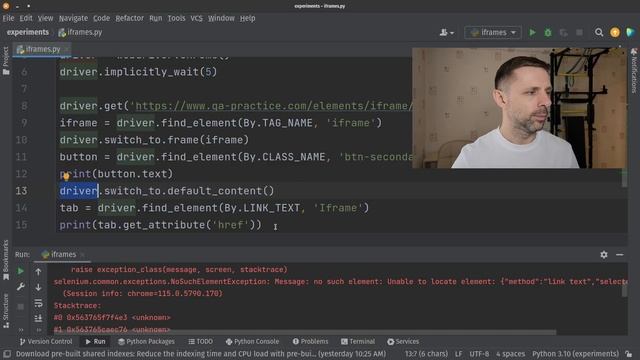
Task: Rerun iframes from Run panel play icon
Action: (x=20, y=271)
